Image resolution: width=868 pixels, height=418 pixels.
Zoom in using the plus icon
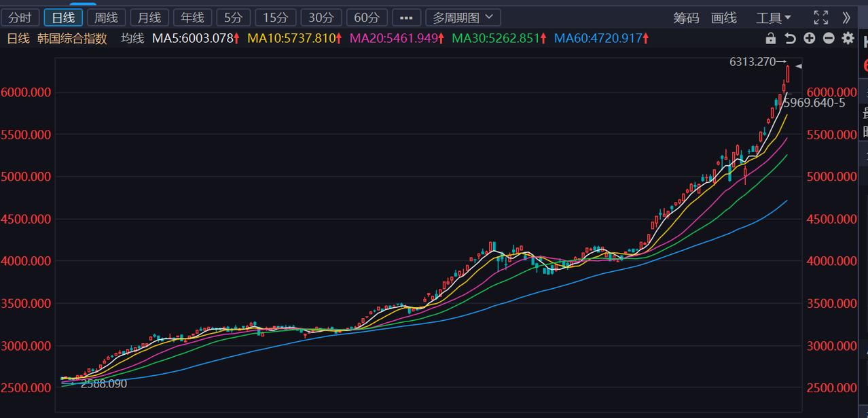click(x=809, y=39)
